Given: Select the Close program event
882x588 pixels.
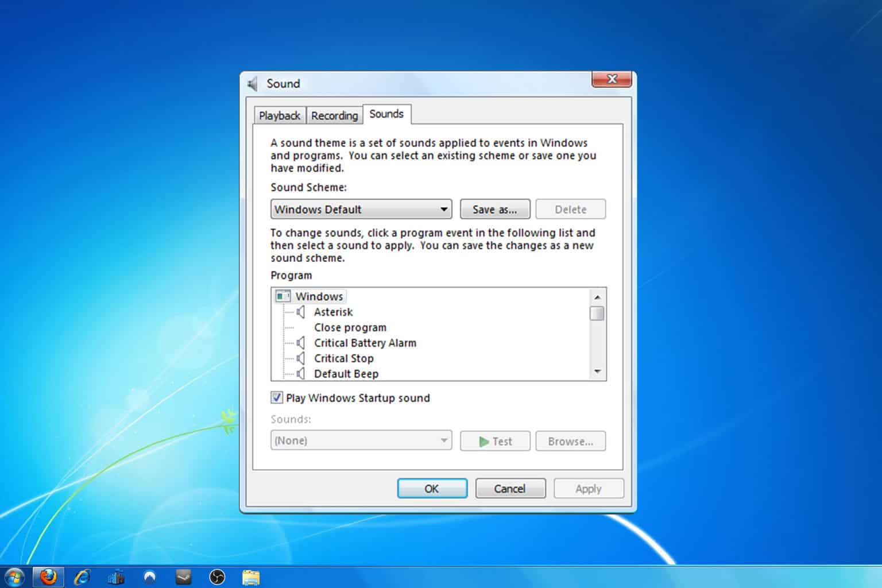Looking at the screenshot, I should [x=350, y=327].
